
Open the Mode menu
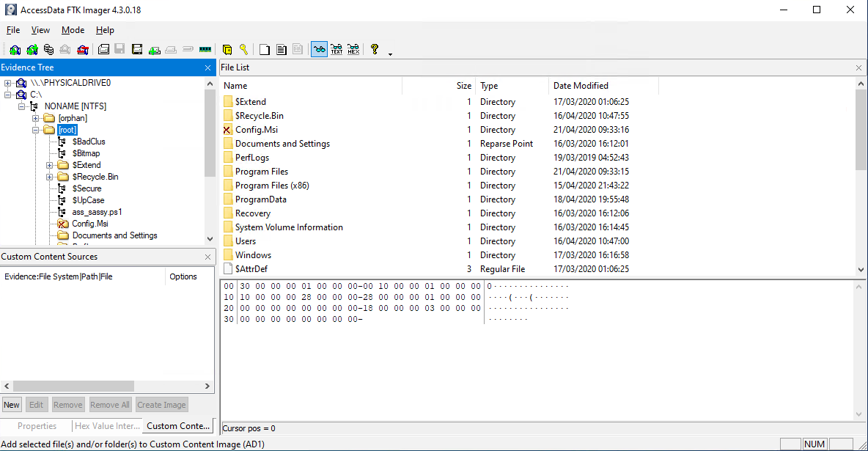click(x=73, y=30)
